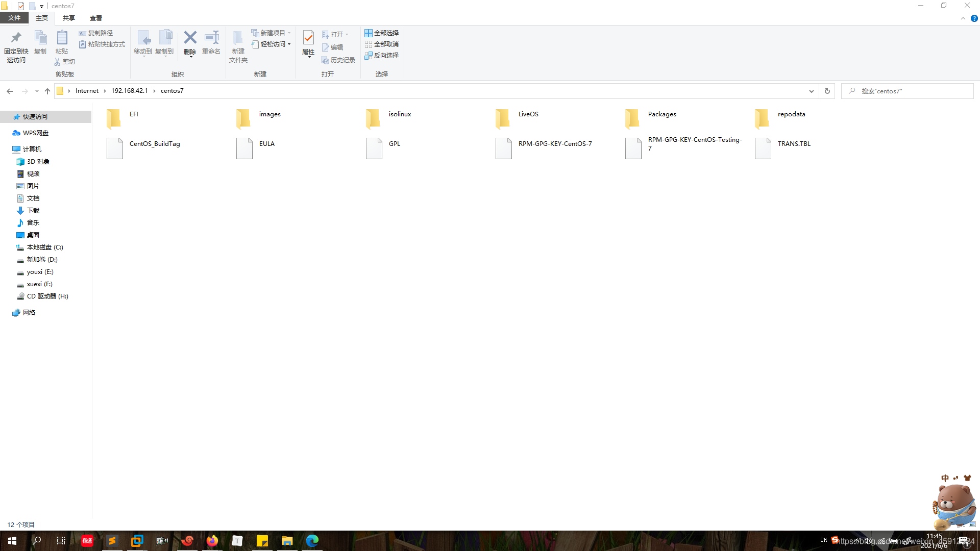
Task: Click Copy path in clipboard group
Action: coord(96,33)
